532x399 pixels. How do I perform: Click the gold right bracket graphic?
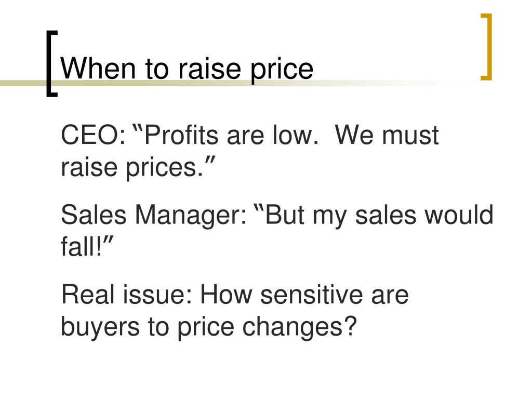pyautogui.click(x=486, y=47)
